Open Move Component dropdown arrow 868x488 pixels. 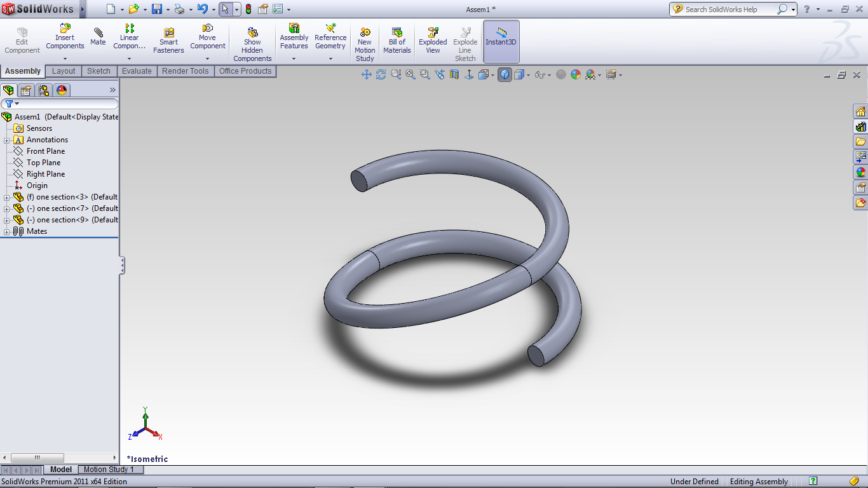pos(207,58)
